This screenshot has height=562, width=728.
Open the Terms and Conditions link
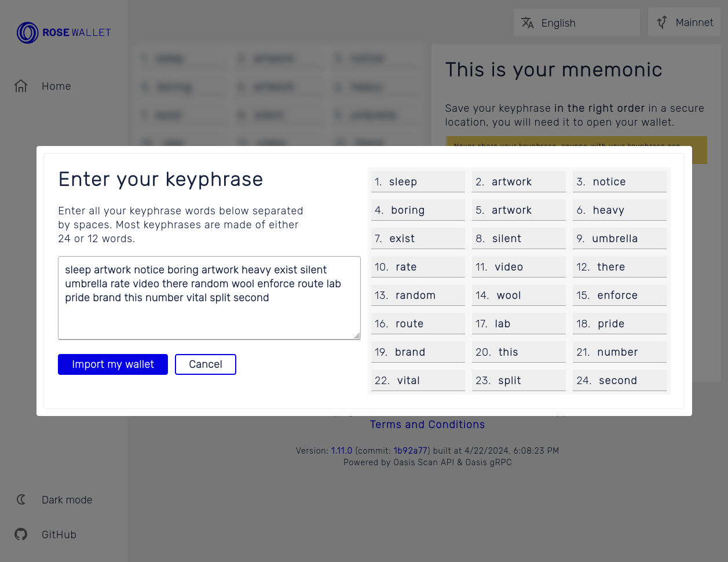click(x=427, y=425)
